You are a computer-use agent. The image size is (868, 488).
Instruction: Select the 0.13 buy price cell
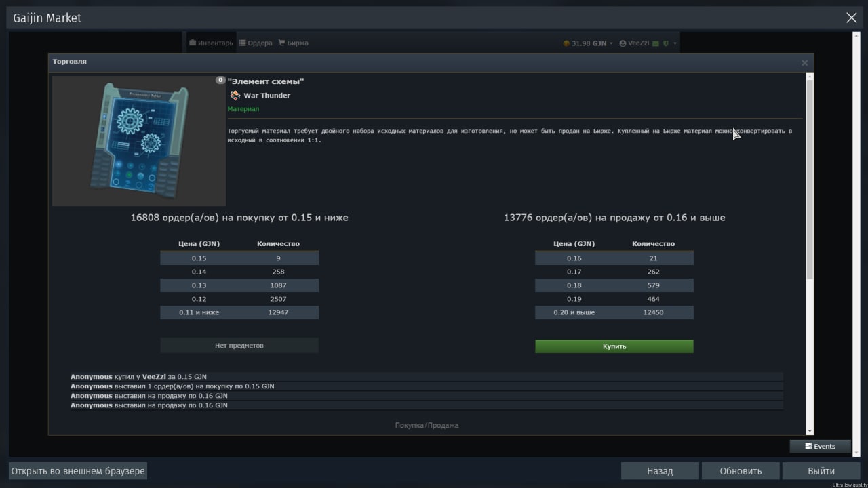199,285
